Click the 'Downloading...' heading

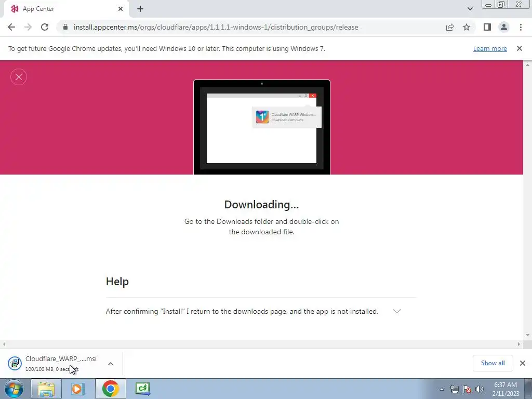click(x=262, y=205)
